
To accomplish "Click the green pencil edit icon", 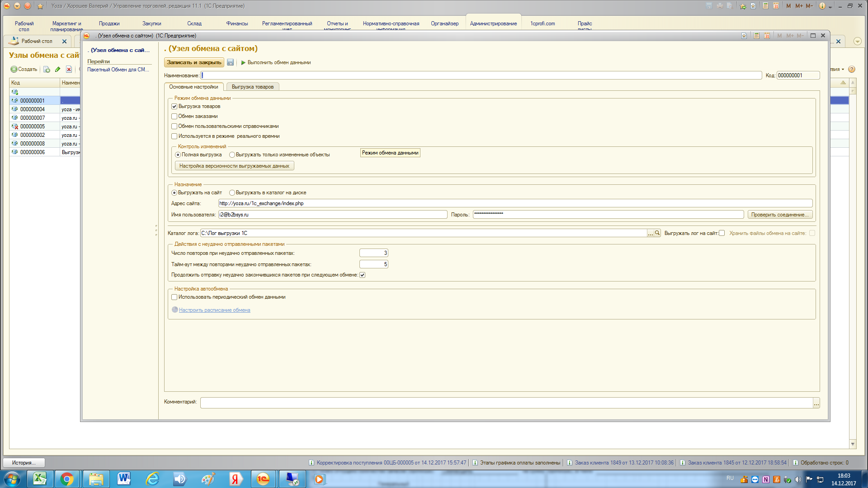I will (x=57, y=69).
